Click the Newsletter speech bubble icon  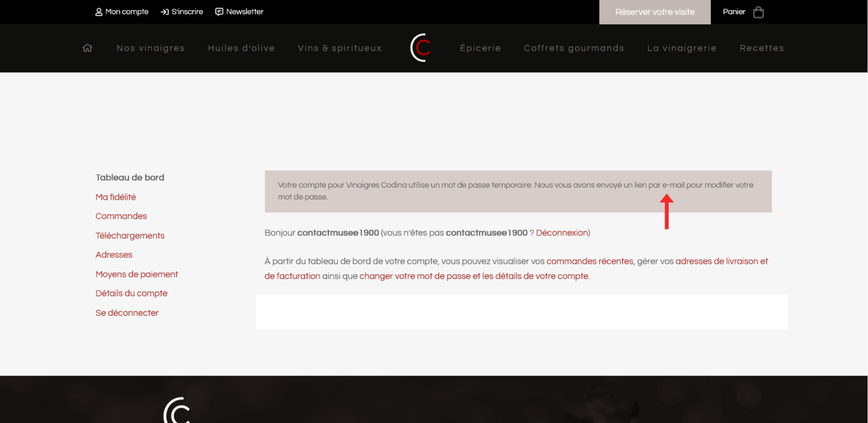click(219, 12)
